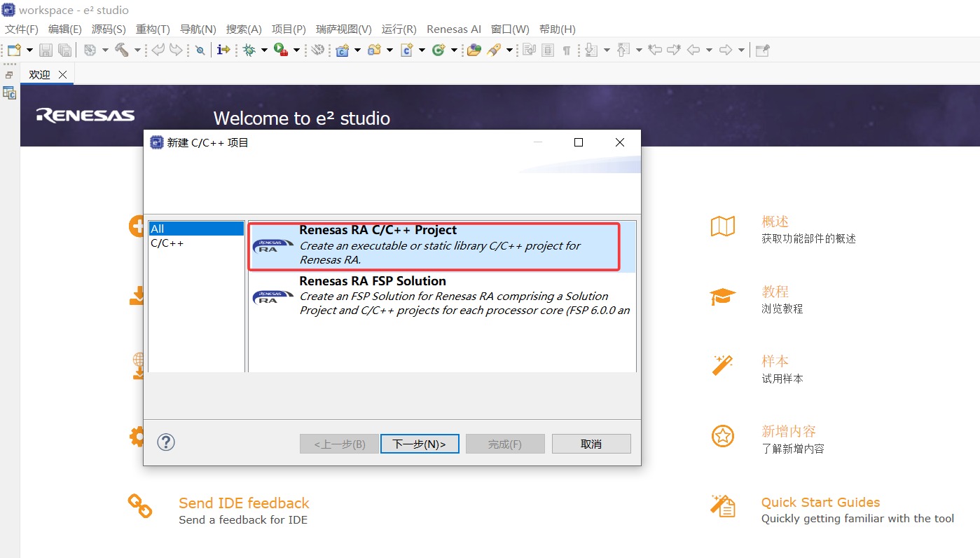Click the New C/C++ Project icon
980x558 pixels.
coord(343,50)
